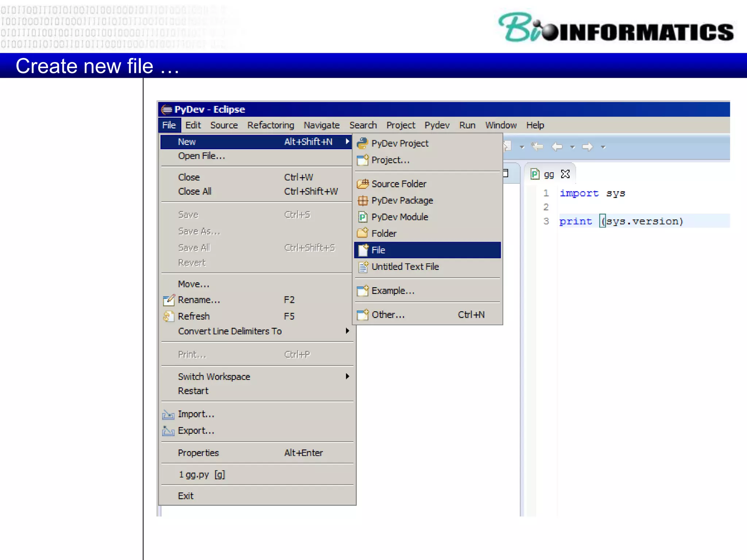Screen dimensions: 747x560
Task: Open the Run menu
Action: 467,125
